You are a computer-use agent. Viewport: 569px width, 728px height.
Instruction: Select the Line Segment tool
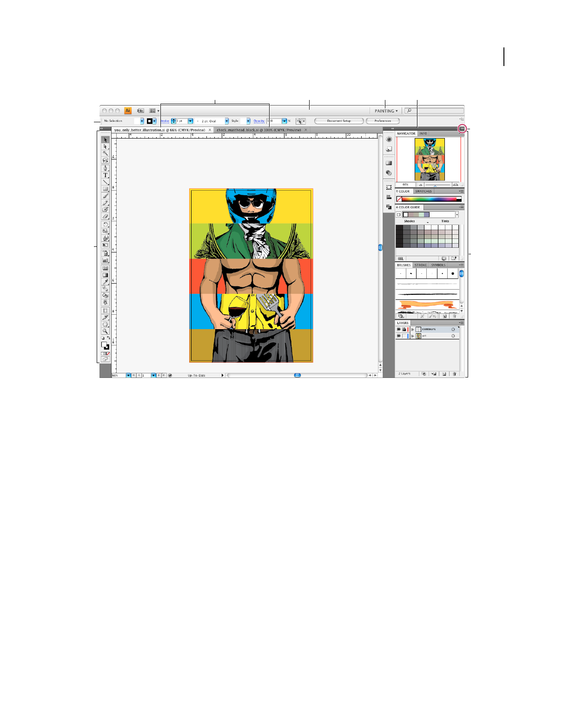point(105,182)
